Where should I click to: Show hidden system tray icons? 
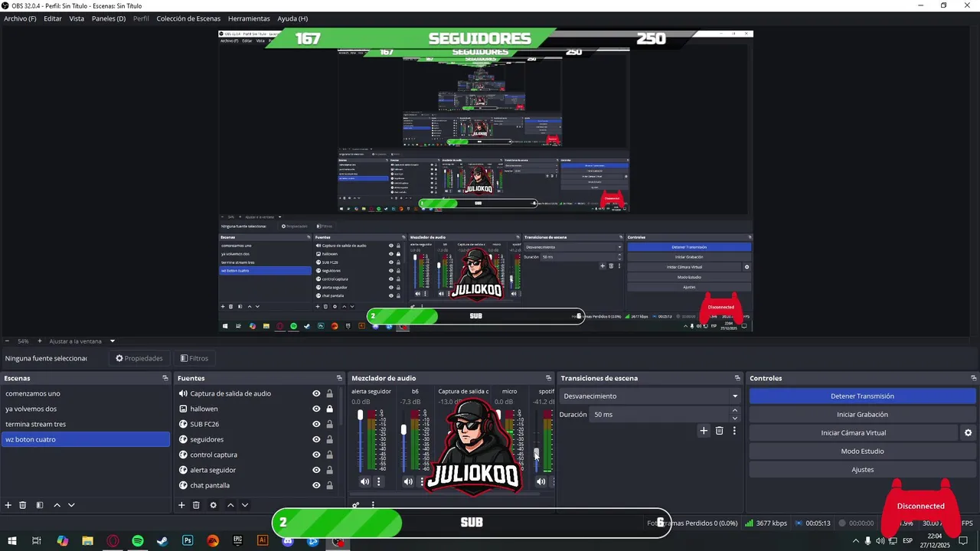click(x=855, y=541)
